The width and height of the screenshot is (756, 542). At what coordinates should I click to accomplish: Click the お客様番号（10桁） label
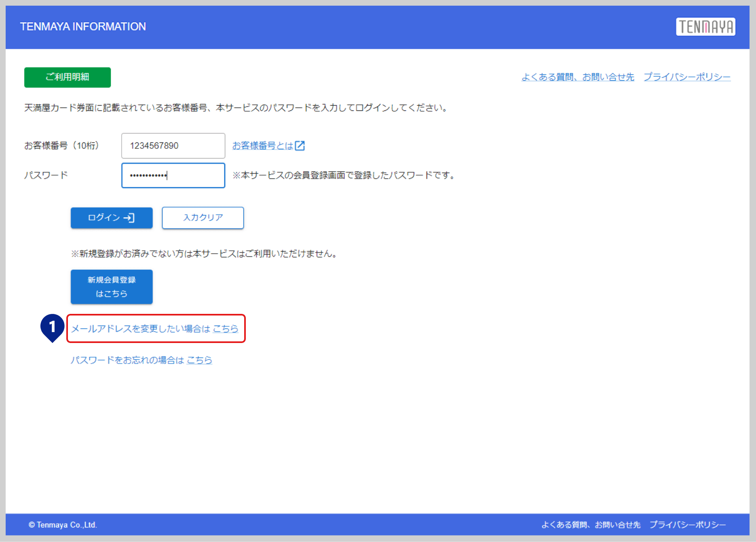click(x=61, y=146)
